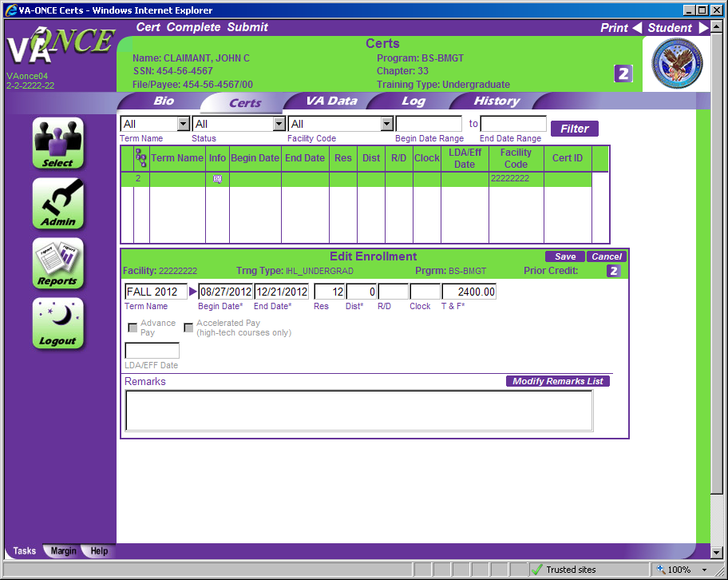This screenshot has width=728, height=580.
Task: Click the Select students sidebar icon
Action: (x=58, y=143)
